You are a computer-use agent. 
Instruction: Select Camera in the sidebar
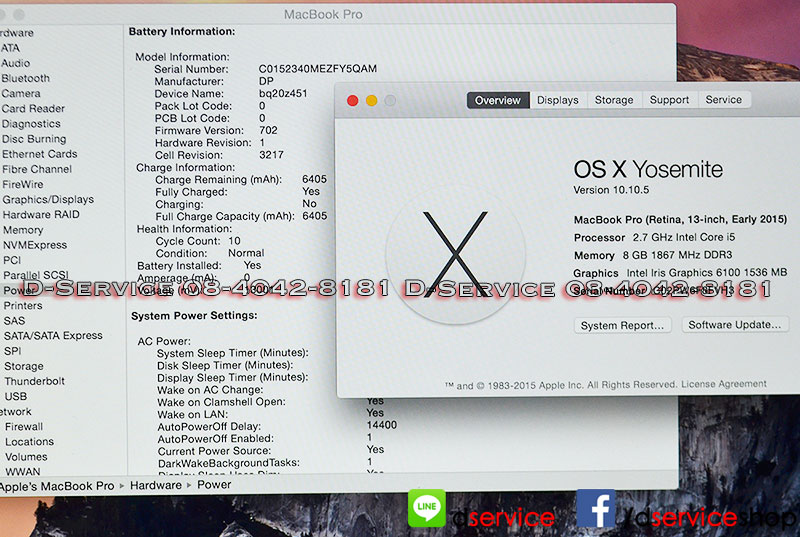20,93
